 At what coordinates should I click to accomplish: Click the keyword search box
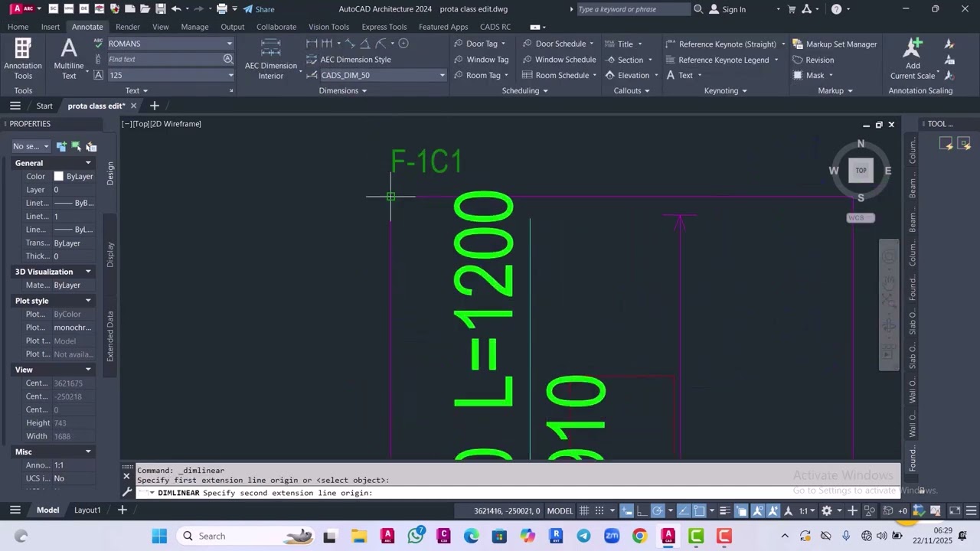click(x=632, y=9)
